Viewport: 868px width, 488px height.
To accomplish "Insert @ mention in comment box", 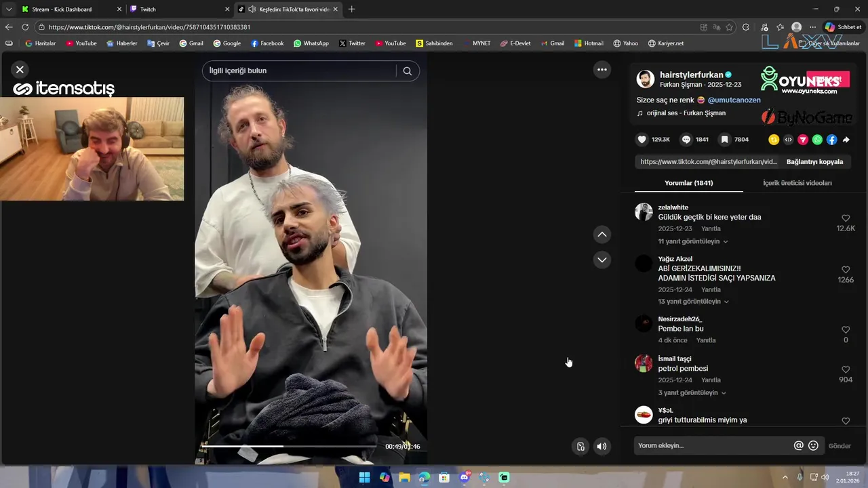I will click(798, 445).
